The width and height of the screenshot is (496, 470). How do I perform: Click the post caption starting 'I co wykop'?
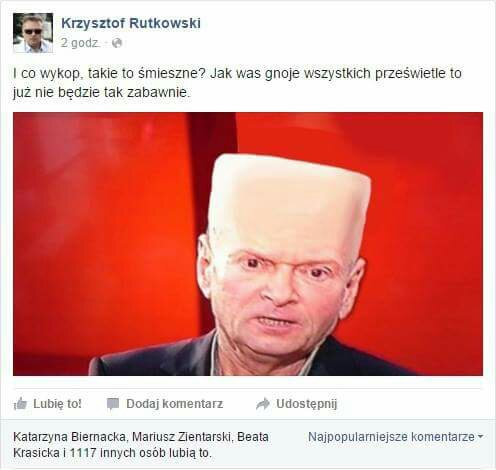pos(237,83)
